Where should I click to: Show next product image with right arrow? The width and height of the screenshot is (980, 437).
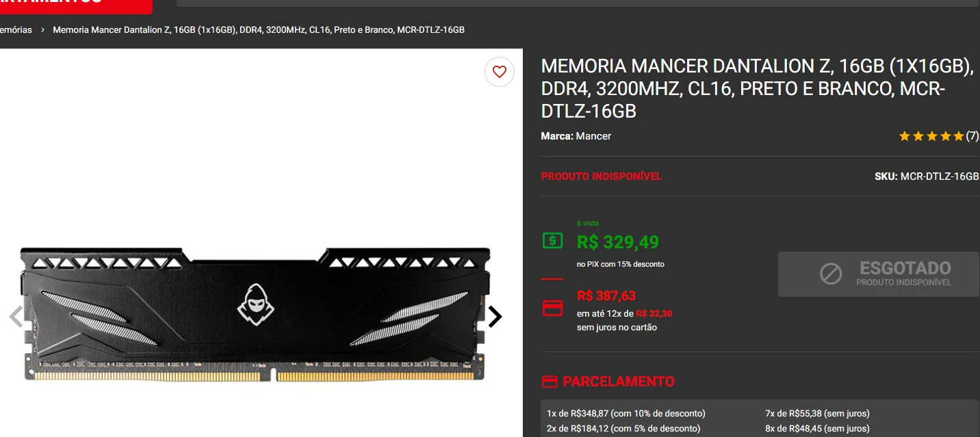[495, 317]
